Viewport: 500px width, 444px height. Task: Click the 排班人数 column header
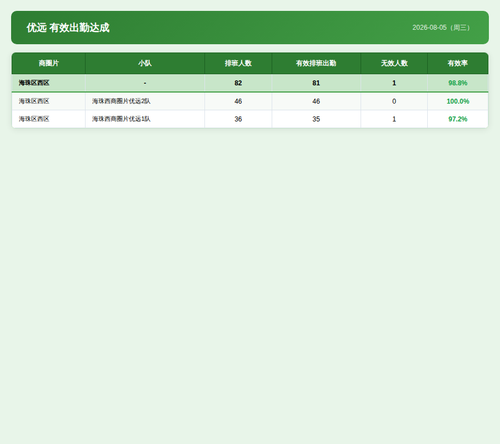click(238, 63)
